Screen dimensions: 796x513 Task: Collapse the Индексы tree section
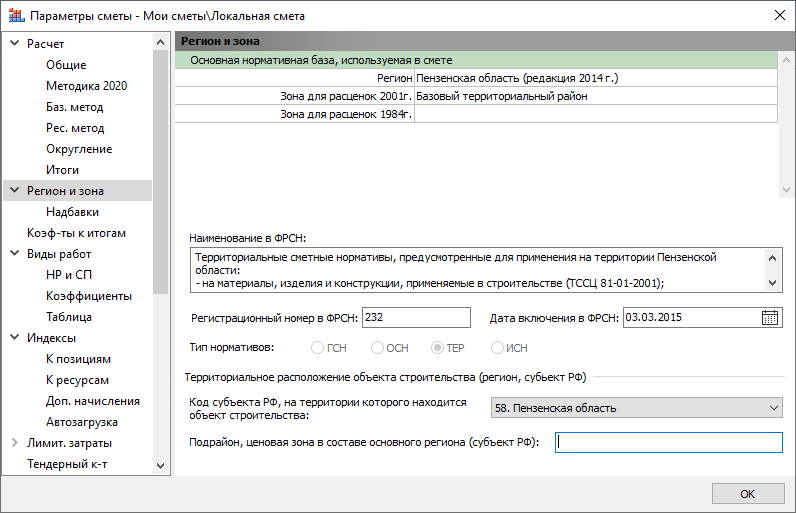coord(15,337)
